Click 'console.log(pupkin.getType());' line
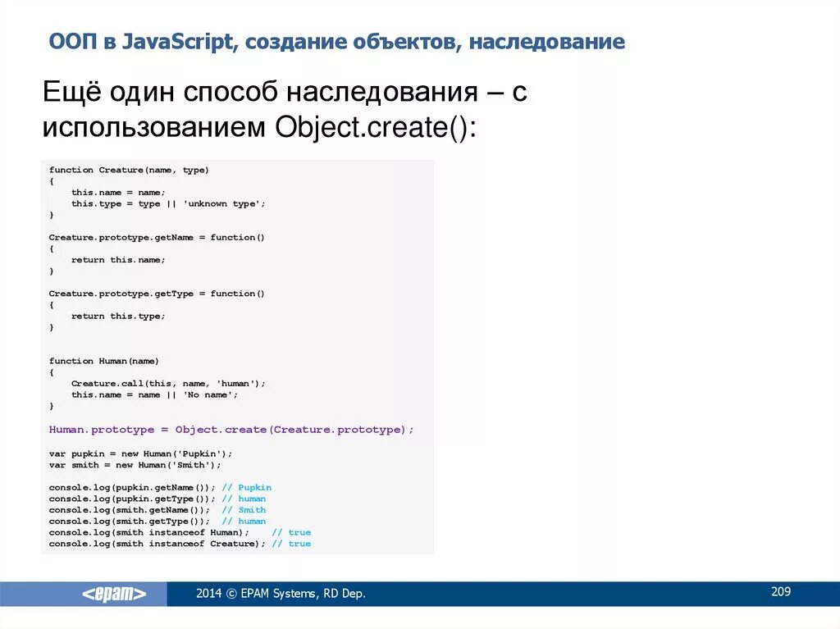 coord(132,499)
